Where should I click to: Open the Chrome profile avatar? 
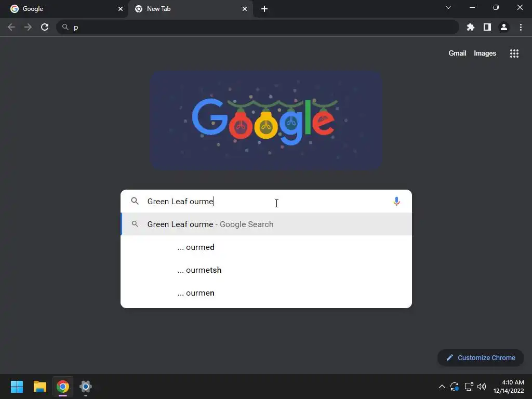tap(504, 27)
